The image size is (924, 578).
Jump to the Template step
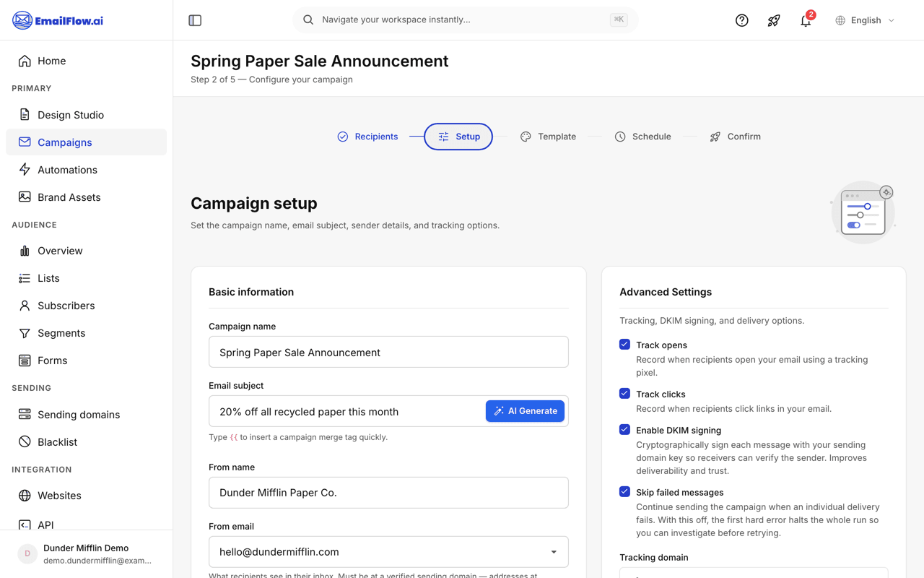pos(548,137)
